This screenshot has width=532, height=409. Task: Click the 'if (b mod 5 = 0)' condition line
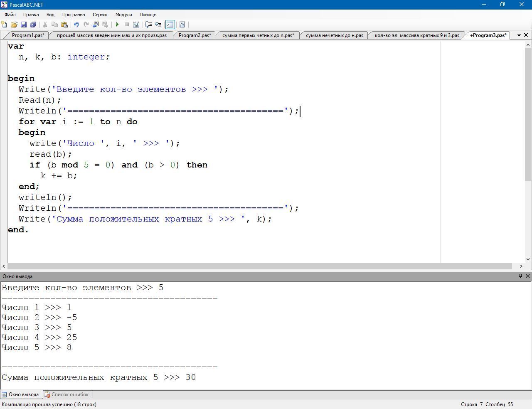pos(118,165)
